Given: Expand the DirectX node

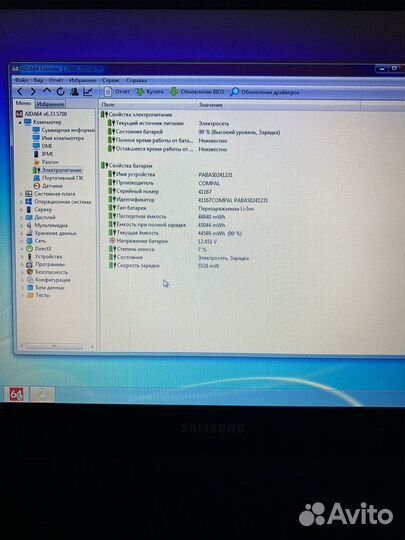Looking at the screenshot, I should (22, 249).
